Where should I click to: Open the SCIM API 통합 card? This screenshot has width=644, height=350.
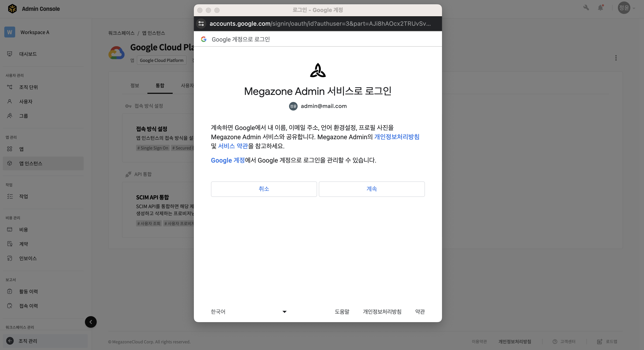point(158,210)
